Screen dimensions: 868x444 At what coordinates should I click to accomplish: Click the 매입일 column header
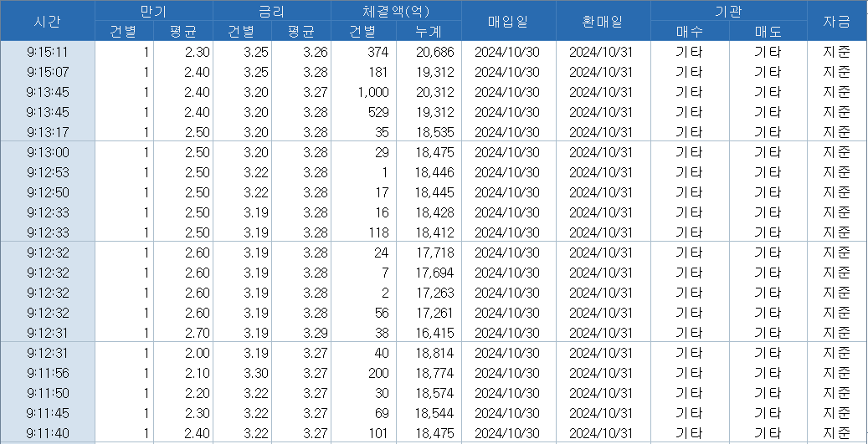508,21
